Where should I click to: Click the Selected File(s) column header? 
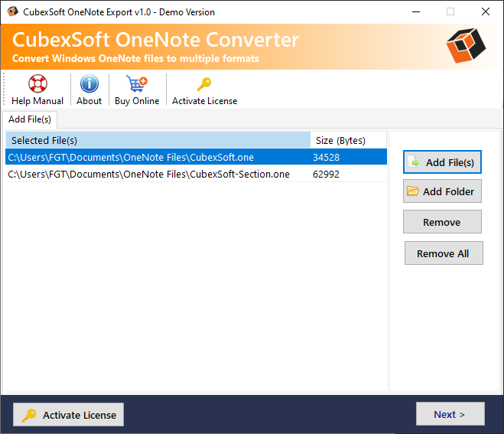158,140
